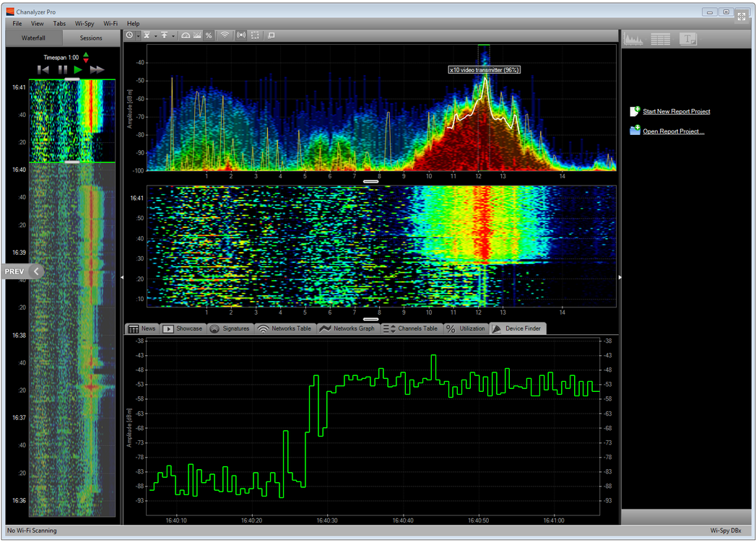Select the Density view icon
This screenshot has height=542, width=756.
(x=196, y=35)
